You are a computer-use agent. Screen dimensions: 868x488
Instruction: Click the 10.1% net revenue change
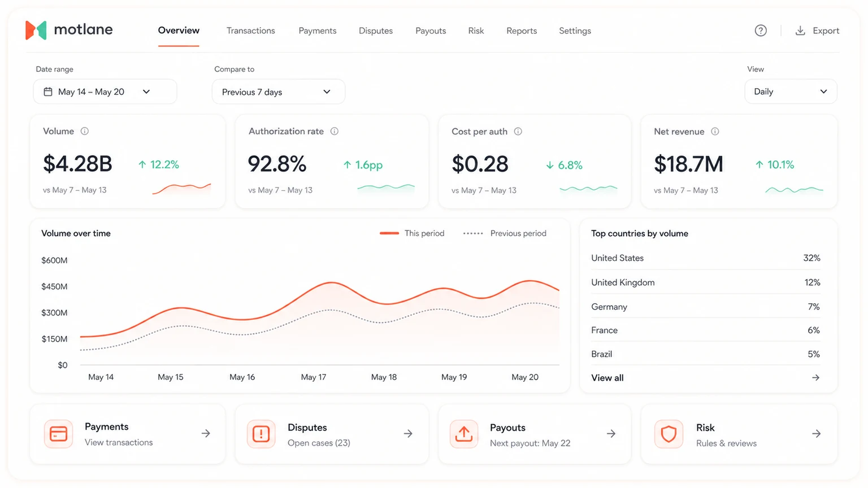point(775,164)
